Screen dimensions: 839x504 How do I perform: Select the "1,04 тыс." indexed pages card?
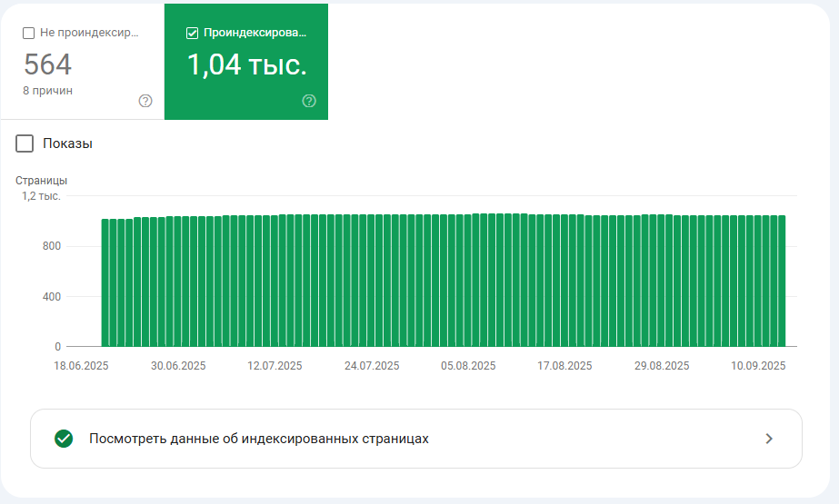(x=246, y=62)
